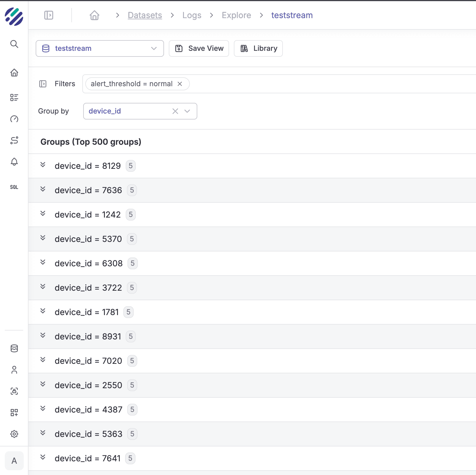The width and height of the screenshot is (476, 475).
Task: Toggle the sidebar panel collapse icon
Action: point(49,15)
